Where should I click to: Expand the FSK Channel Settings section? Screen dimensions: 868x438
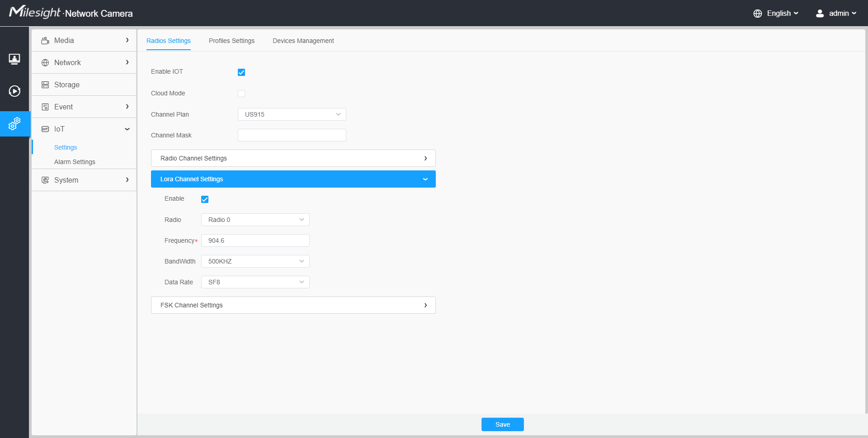coord(293,305)
